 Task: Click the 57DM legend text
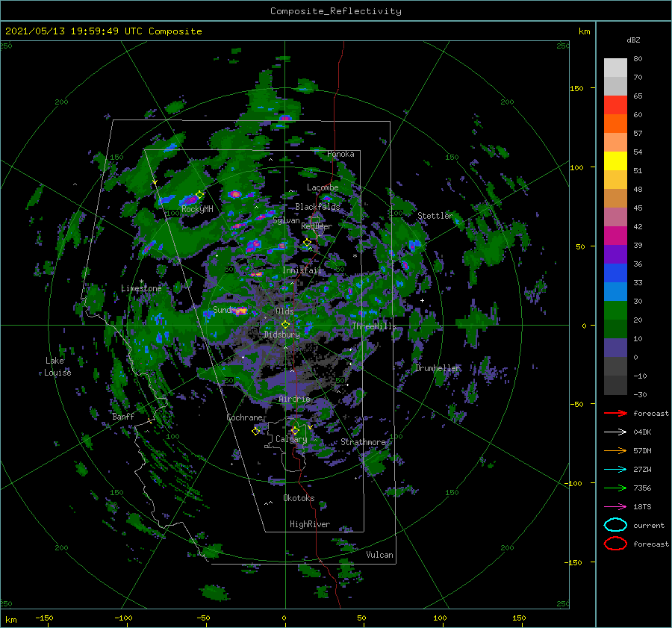[642, 450]
